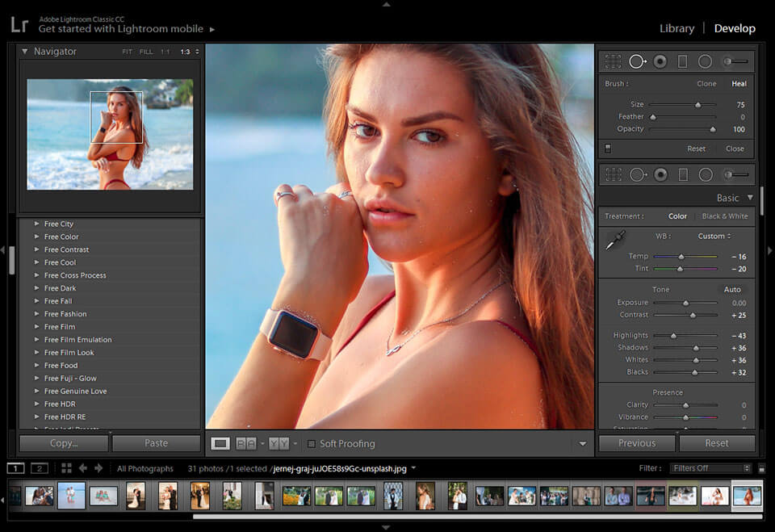Set treatment to Black & White
The height and width of the screenshot is (532, 775).
point(724,216)
